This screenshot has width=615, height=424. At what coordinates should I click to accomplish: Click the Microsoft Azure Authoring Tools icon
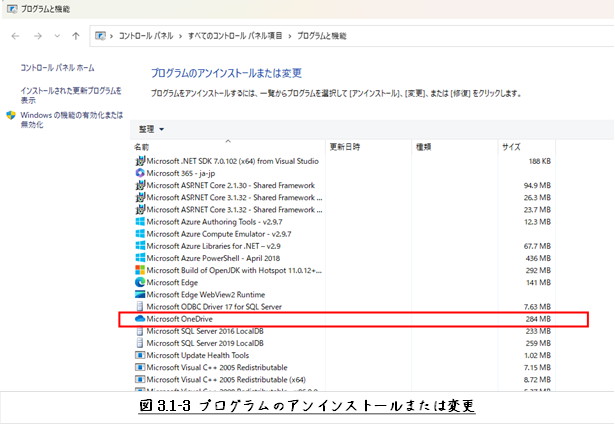[140, 222]
